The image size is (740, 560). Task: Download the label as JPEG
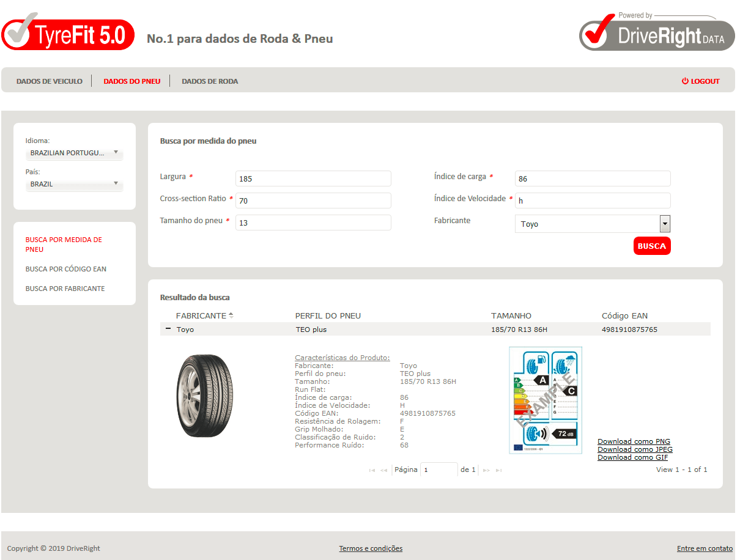pyautogui.click(x=635, y=449)
